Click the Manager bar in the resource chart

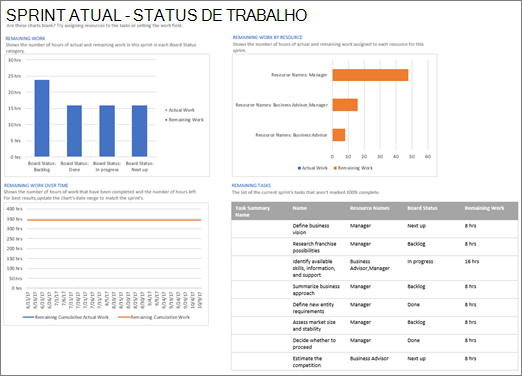370,75
